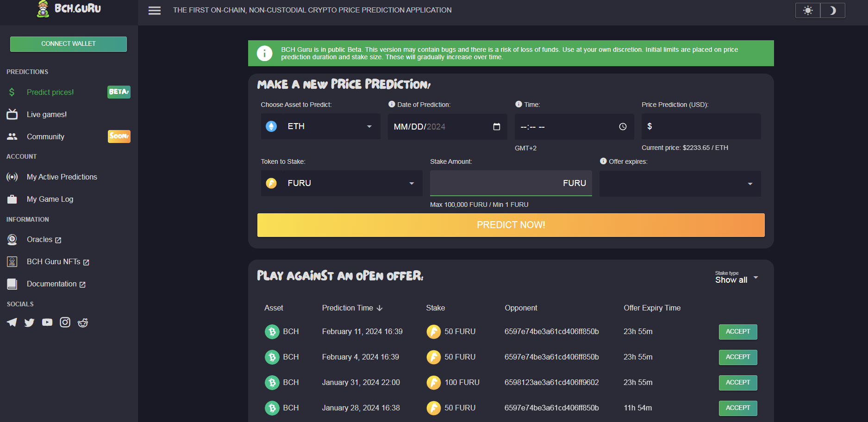Open the Twitter social icon
The width and height of the screenshot is (868, 422).
[30, 323]
